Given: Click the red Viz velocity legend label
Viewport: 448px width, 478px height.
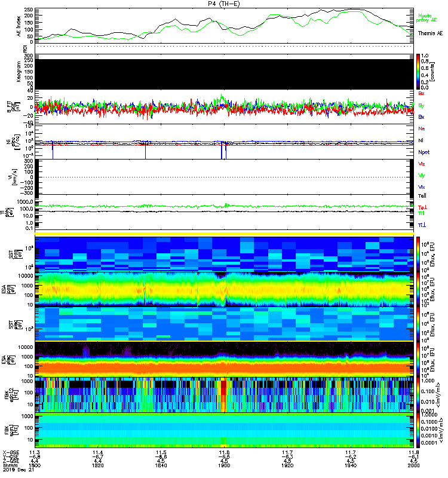Looking at the screenshot, I should coord(422,164).
